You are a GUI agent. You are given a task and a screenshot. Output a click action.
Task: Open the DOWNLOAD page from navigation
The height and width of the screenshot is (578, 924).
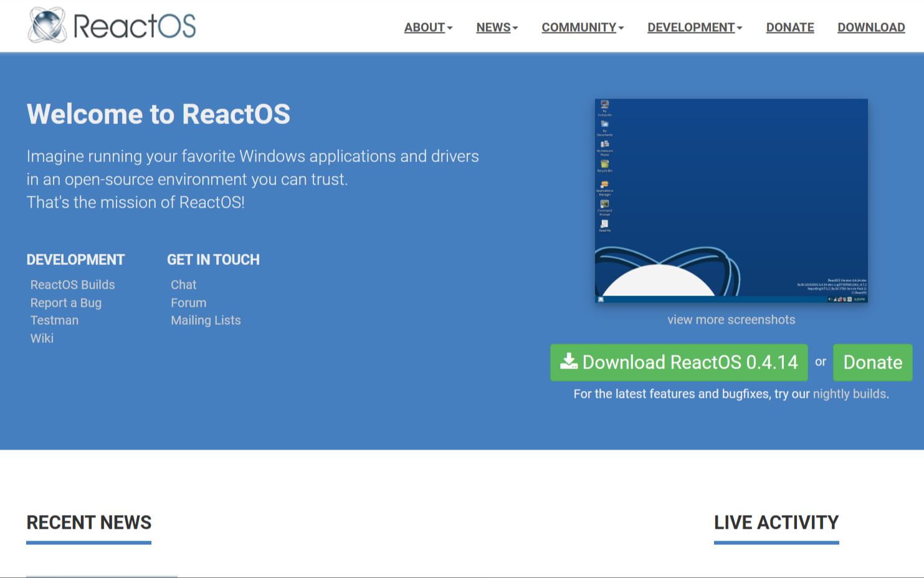click(871, 27)
